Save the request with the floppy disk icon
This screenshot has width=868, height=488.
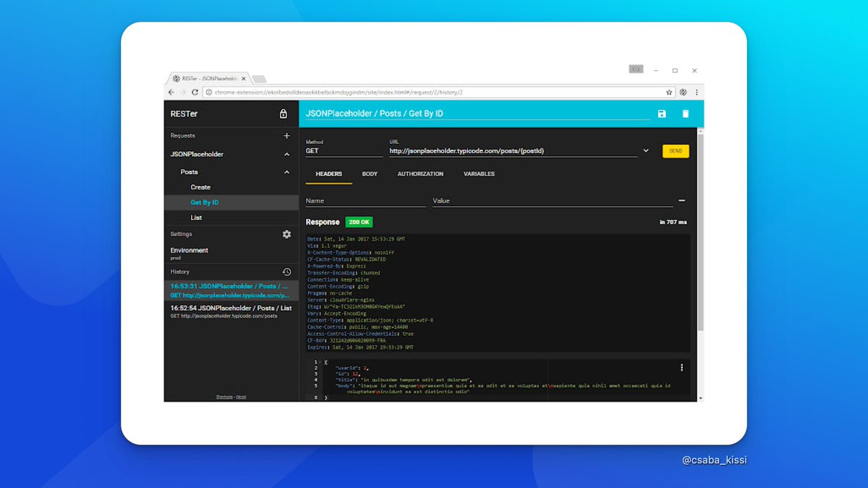point(662,114)
